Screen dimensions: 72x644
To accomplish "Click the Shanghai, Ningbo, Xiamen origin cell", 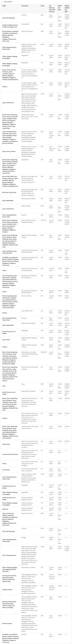I will click(10, 26).
